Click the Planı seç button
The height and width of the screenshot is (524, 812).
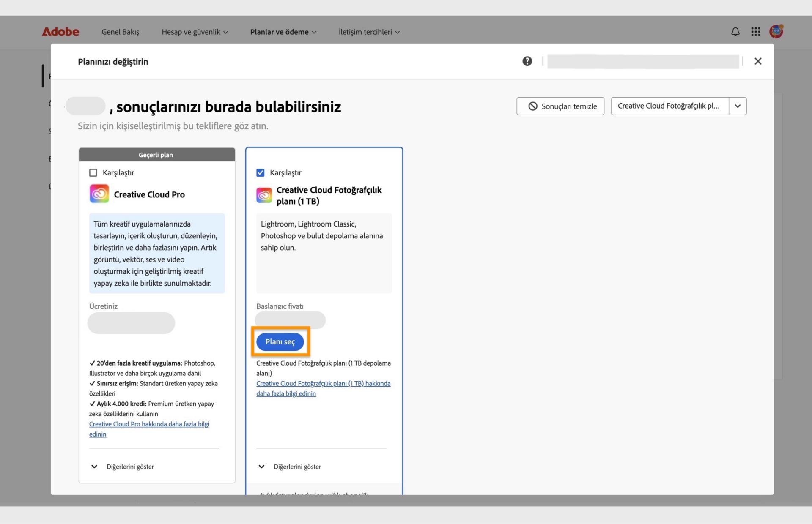[280, 342]
